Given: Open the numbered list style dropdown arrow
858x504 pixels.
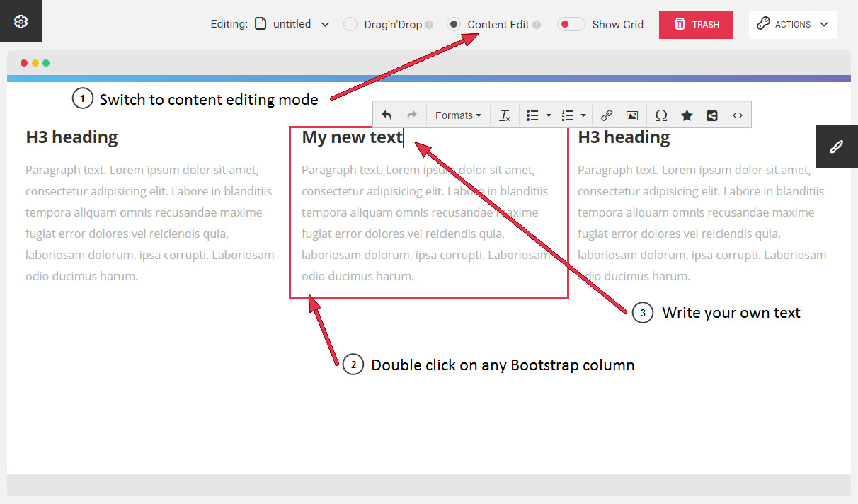Looking at the screenshot, I should pos(583,115).
